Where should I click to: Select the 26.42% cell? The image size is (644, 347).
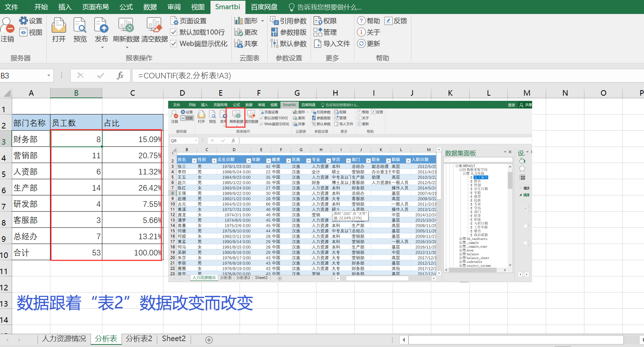point(132,187)
